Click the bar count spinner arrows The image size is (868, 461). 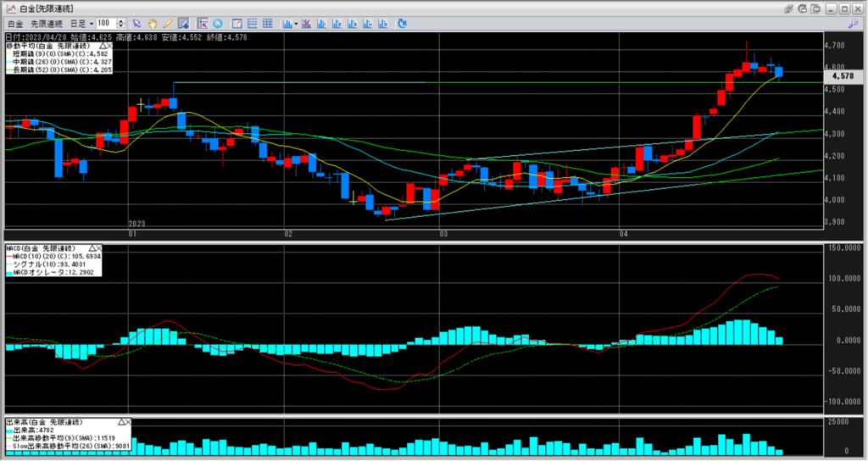(x=122, y=23)
